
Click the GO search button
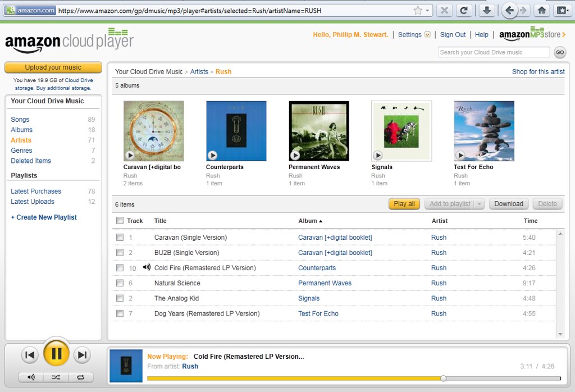(x=560, y=52)
